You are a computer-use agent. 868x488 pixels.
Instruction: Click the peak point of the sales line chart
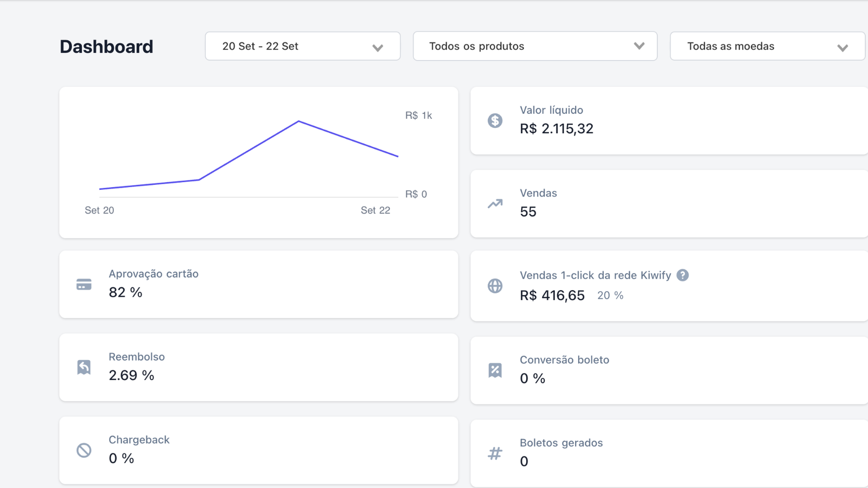[x=298, y=121]
